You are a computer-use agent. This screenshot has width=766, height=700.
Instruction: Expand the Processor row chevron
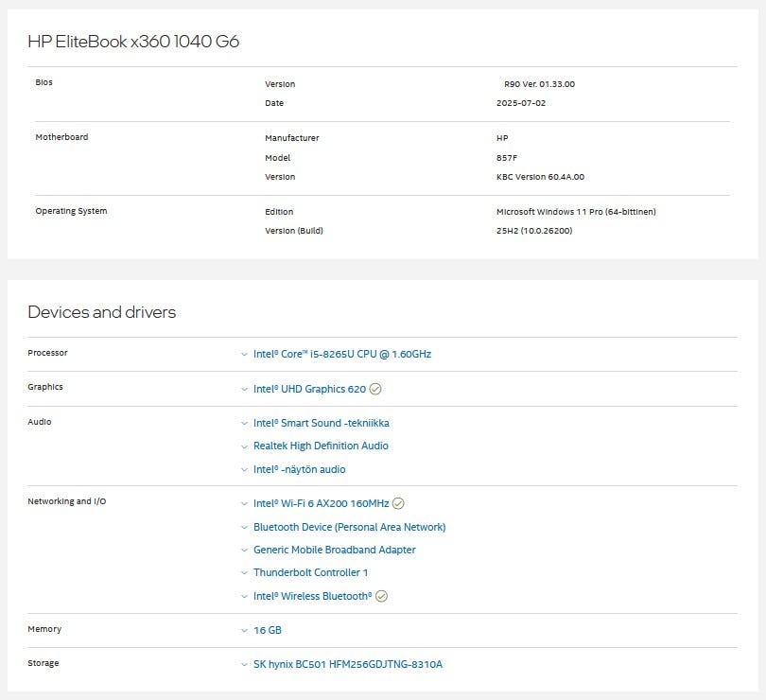pos(244,355)
